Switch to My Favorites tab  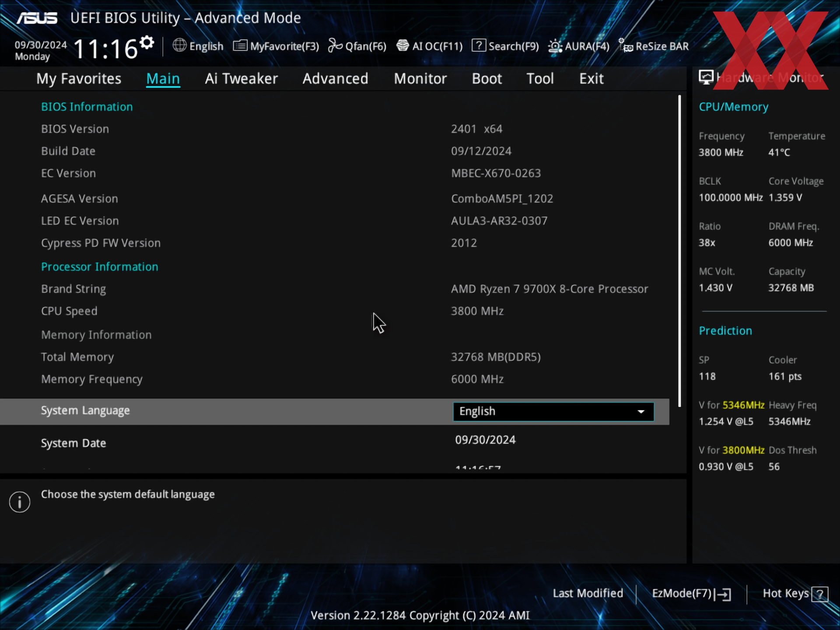pyautogui.click(x=79, y=79)
